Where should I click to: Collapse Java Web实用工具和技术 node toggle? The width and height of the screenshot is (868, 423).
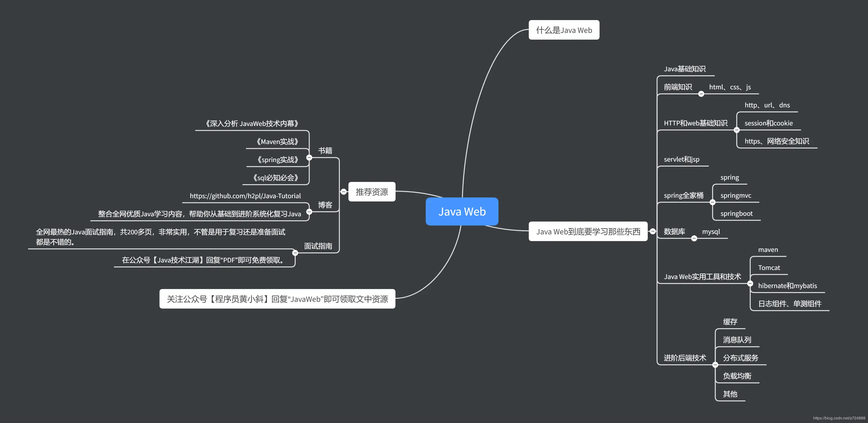pyautogui.click(x=750, y=284)
